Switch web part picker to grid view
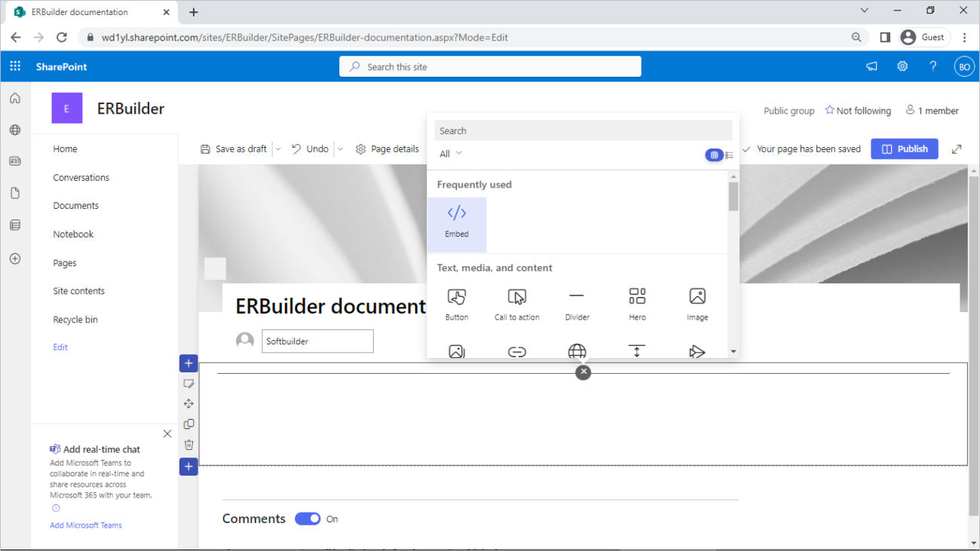This screenshot has height=551, width=980. 714,155
